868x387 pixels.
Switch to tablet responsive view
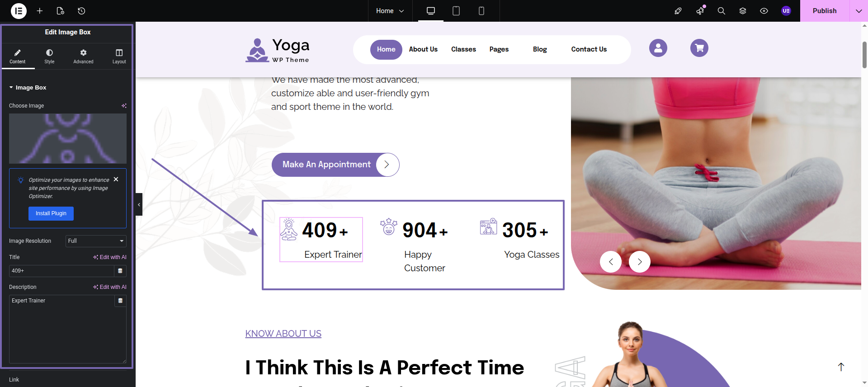pyautogui.click(x=456, y=11)
